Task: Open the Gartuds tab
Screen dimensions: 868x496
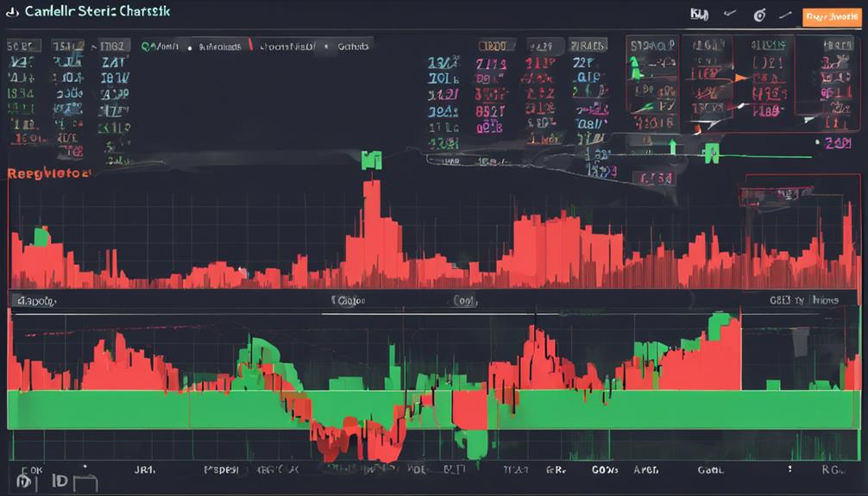Action: [x=353, y=47]
